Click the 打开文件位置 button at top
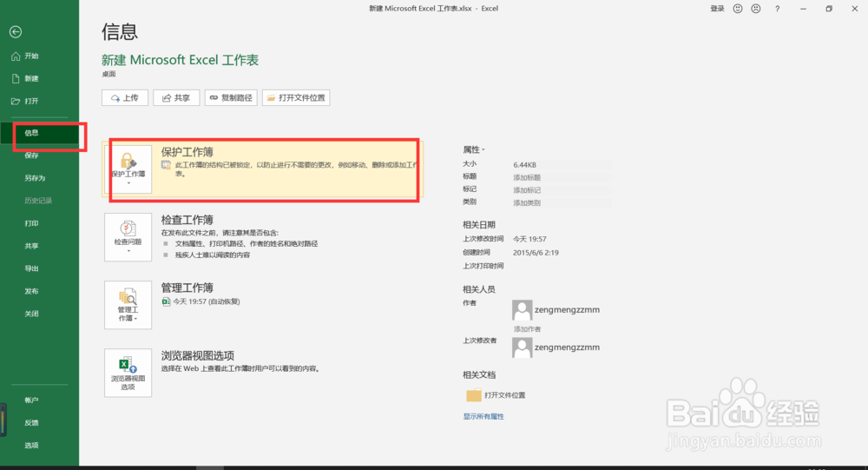 tap(296, 98)
